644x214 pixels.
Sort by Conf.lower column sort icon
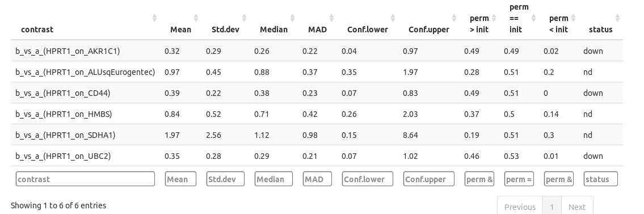(393, 18)
